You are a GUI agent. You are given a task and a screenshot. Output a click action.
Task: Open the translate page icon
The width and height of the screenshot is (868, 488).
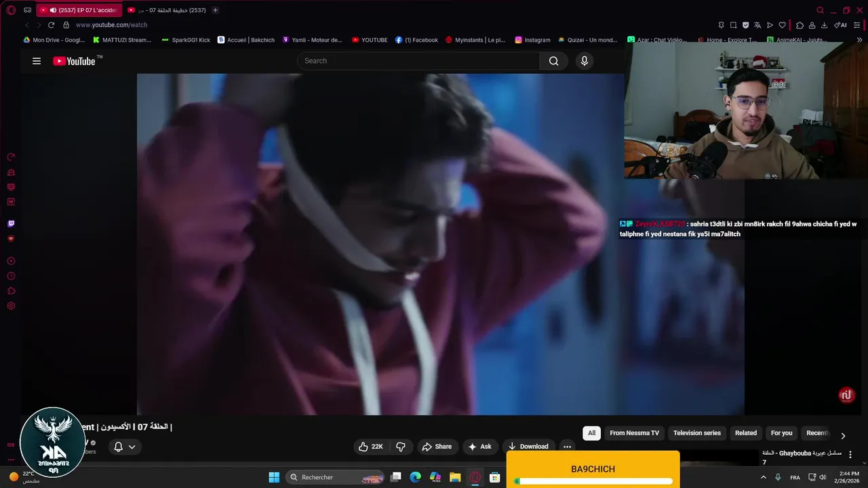click(x=757, y=25)
